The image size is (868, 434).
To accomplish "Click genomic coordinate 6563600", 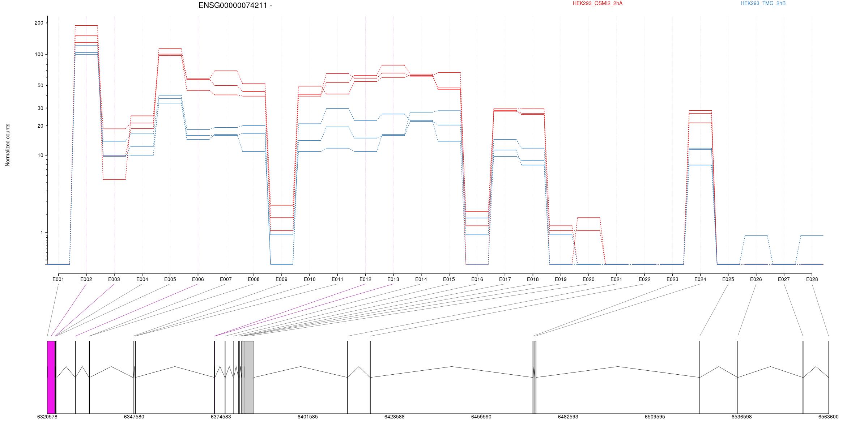I will [x=828, y=417].
